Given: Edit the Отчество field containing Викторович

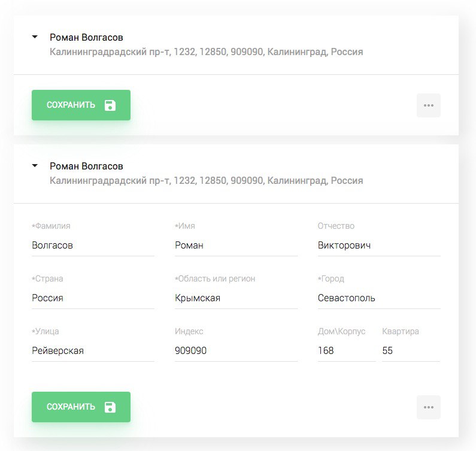Looking at the screenshot, I should (x=379, y=246).
